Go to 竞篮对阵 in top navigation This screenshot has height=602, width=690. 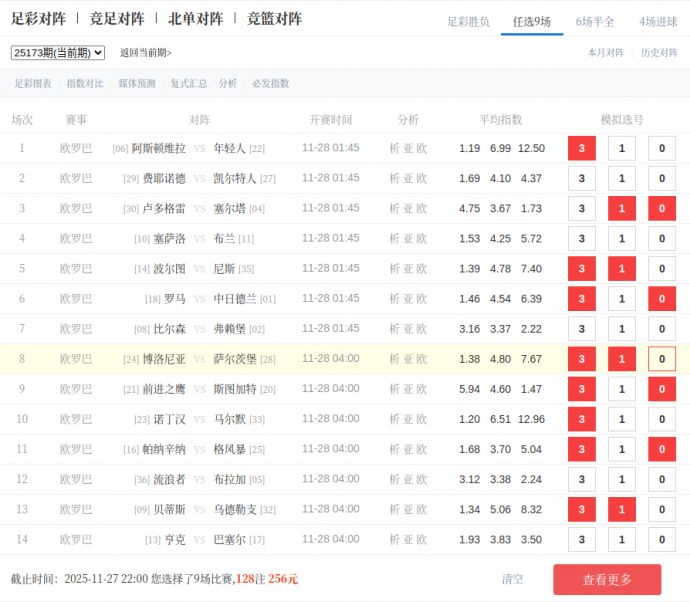[x=274, y=19]
